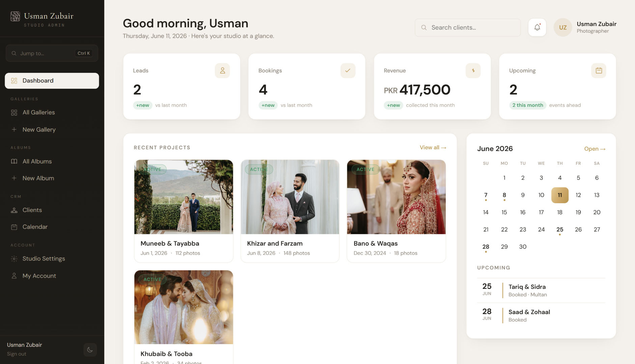Click the UZ avatar circle
The image size is (635, 364).
click(x=563, y=27)
